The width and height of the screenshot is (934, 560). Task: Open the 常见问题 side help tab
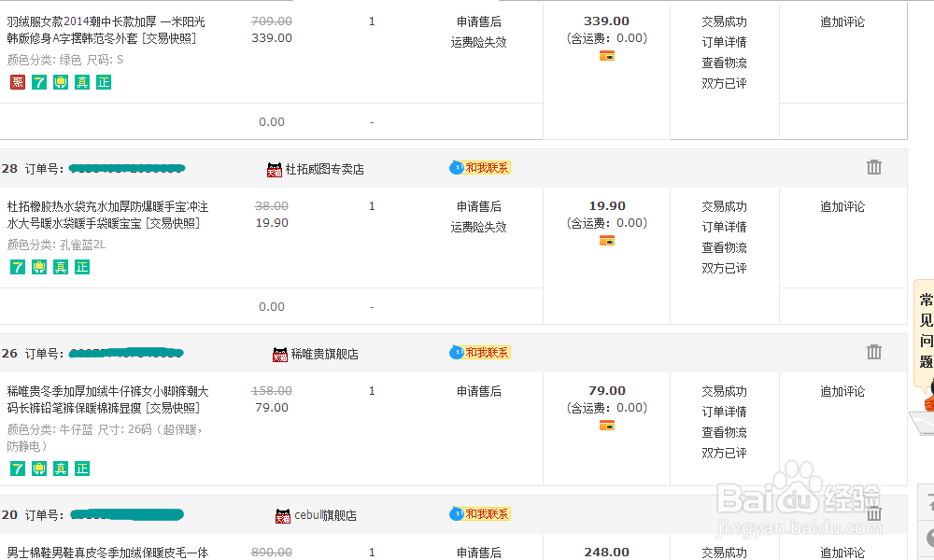click(x=926, y=331)
